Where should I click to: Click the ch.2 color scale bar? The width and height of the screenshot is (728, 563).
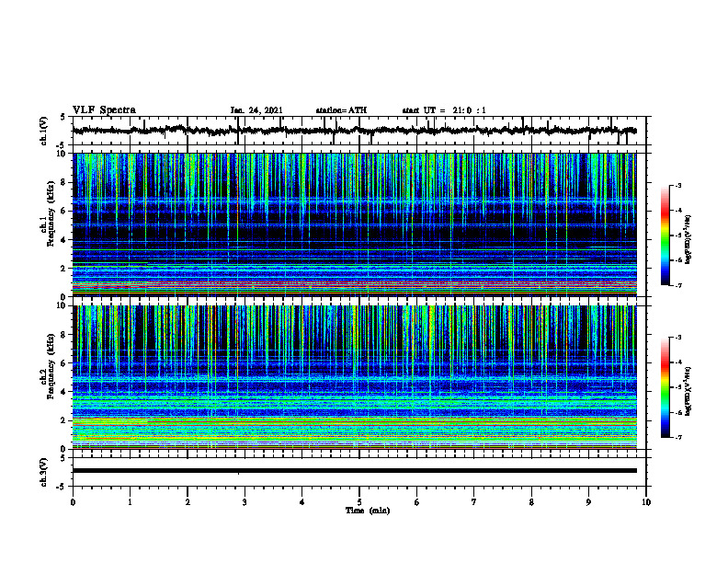[x=665, y=387]
